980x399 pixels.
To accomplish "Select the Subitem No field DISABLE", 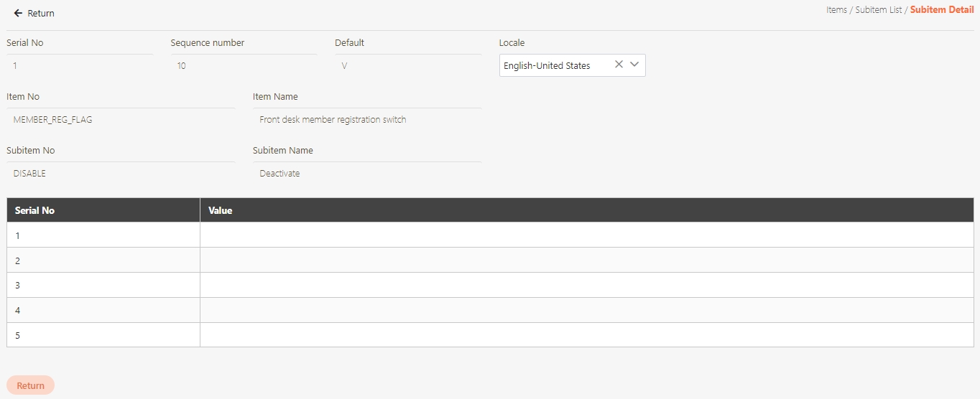I will (x=120, y=174).
